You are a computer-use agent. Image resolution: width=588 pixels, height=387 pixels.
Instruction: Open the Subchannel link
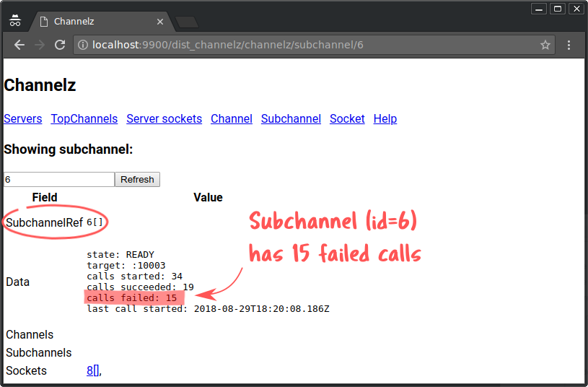click(x=291, y=119)
